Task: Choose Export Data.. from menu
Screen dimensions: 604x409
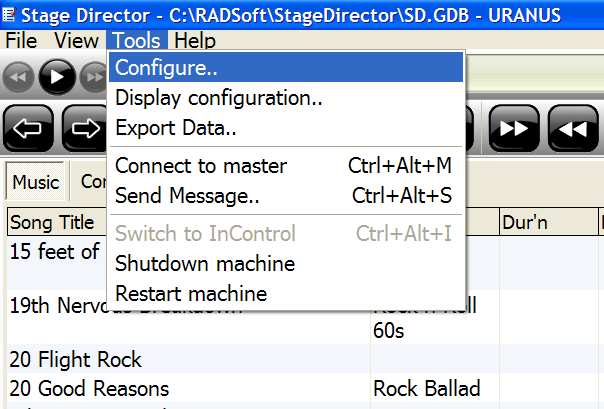Action: [x=286, y=127]
